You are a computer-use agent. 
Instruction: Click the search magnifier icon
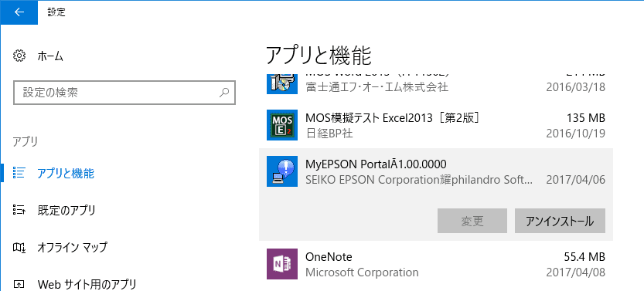(224, 93)
